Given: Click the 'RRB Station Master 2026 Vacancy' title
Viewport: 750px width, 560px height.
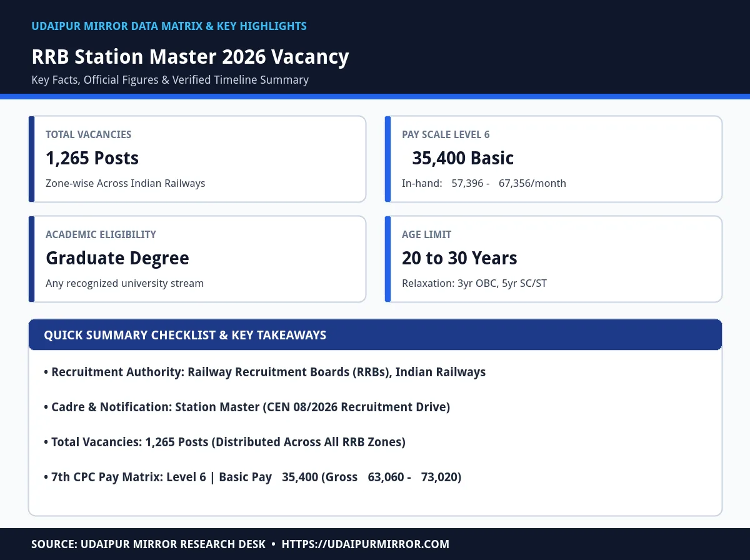Looking at the screenshot, I should [190, 57].
